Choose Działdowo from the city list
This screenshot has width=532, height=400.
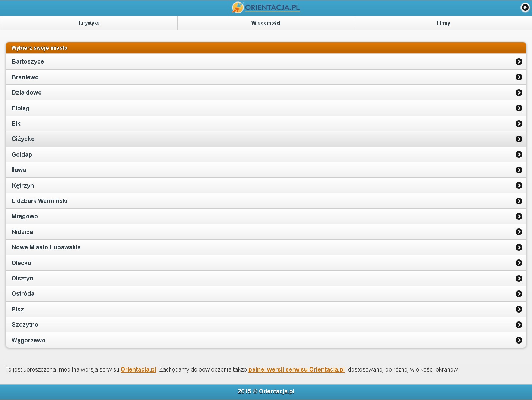pyautogui.click(x=27, y=92)
